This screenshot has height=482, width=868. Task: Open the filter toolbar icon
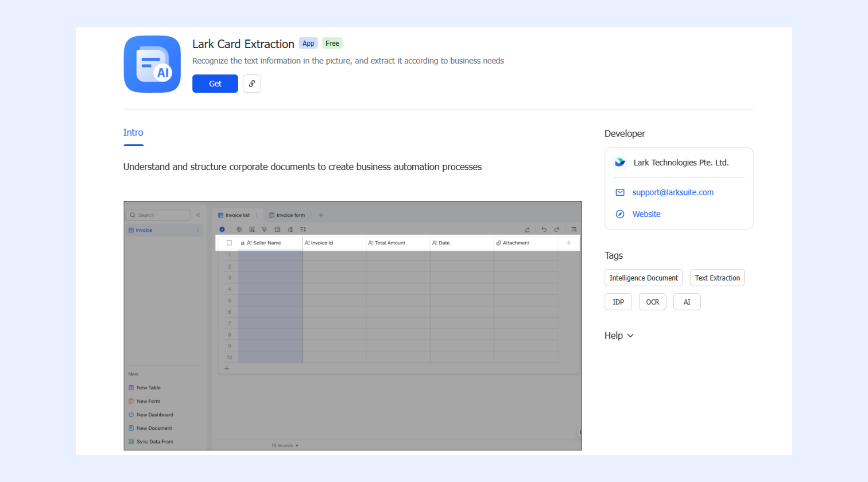pos(264,229)
